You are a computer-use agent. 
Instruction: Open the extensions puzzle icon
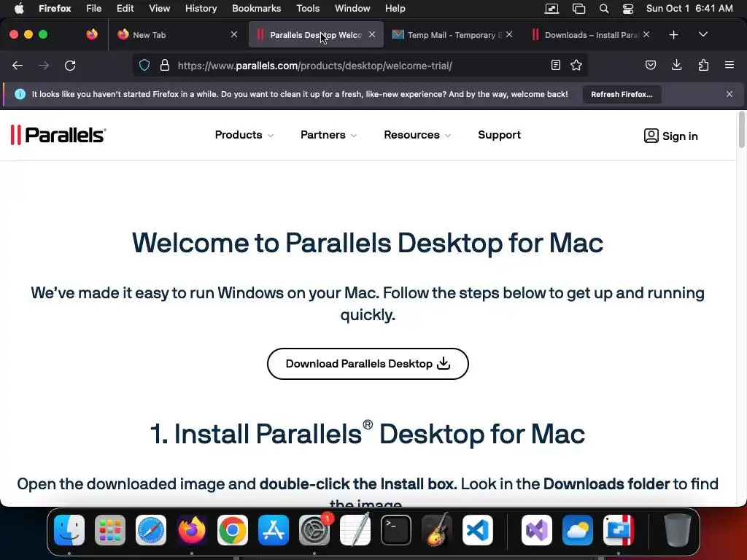coord(703,65)
